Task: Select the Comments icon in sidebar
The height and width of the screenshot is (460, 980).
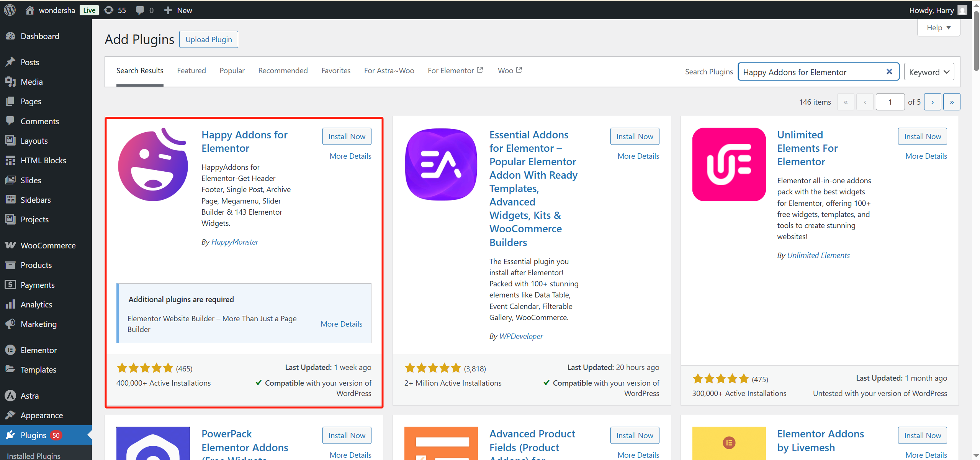Action: (x=11, y=121)
